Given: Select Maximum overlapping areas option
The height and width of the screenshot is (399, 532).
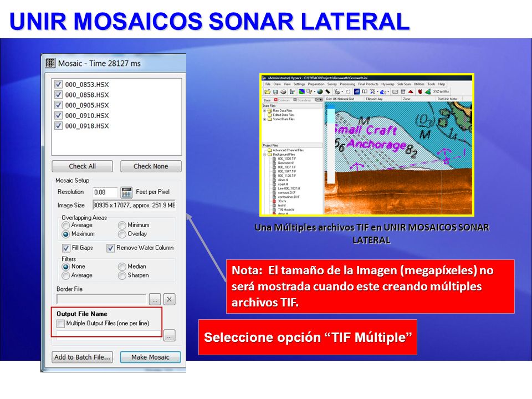Looking at the screenshot, I should [x=66, y=234].
